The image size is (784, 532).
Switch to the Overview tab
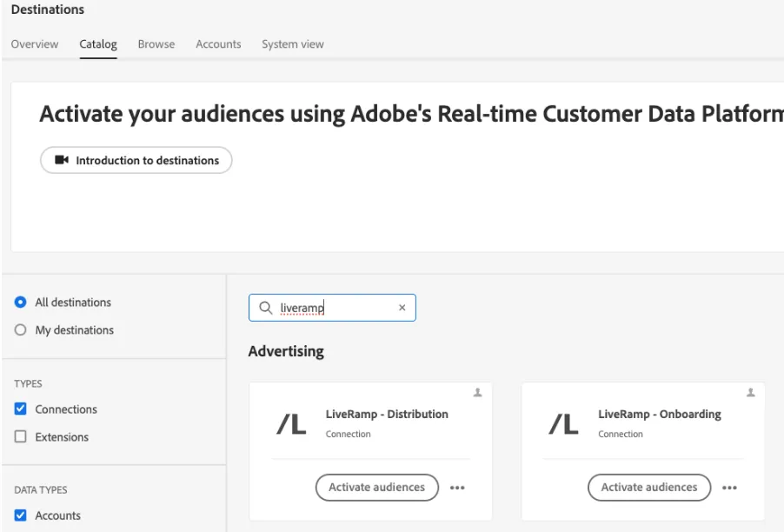(35, 44)
